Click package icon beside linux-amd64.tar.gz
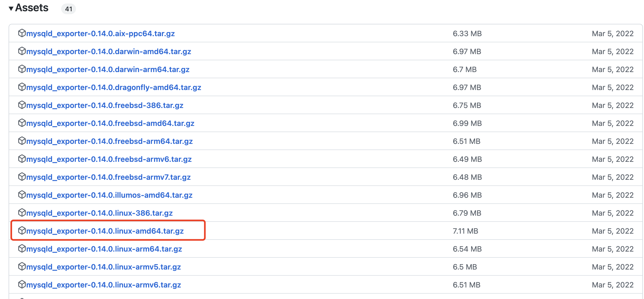The image size is (644, 299). [22, 231]
